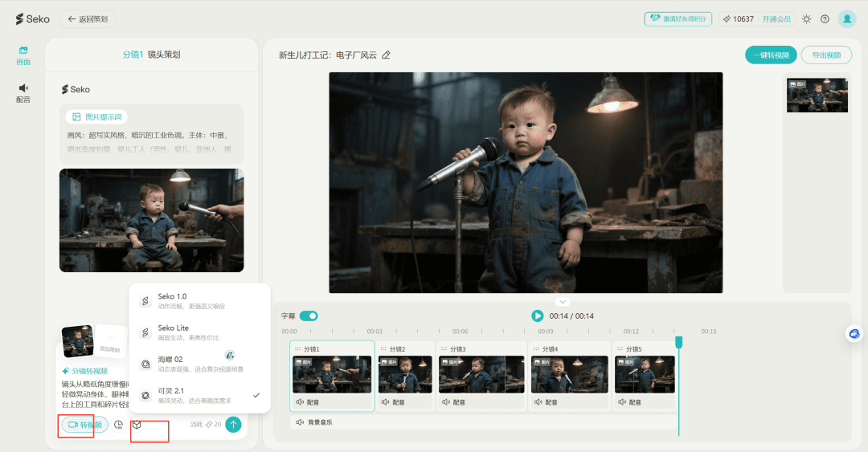The width and height of the screenshot is (868, 452).
Task: Click the badge icon beside 海螺 02
Action: [230, 355]
